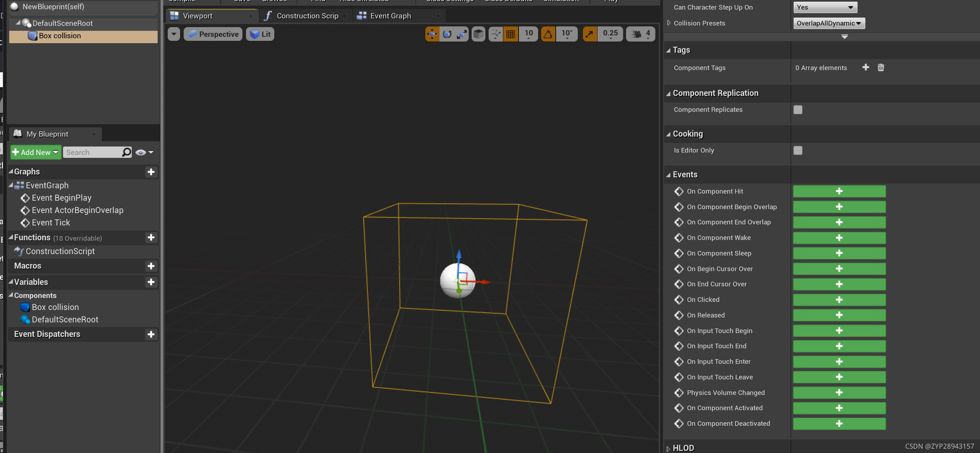Toggle rotation snapping icon

point(548,34)
